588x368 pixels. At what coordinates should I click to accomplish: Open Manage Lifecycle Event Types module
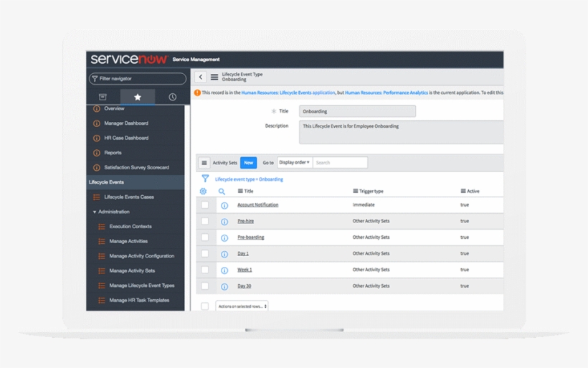click(142, 286)
